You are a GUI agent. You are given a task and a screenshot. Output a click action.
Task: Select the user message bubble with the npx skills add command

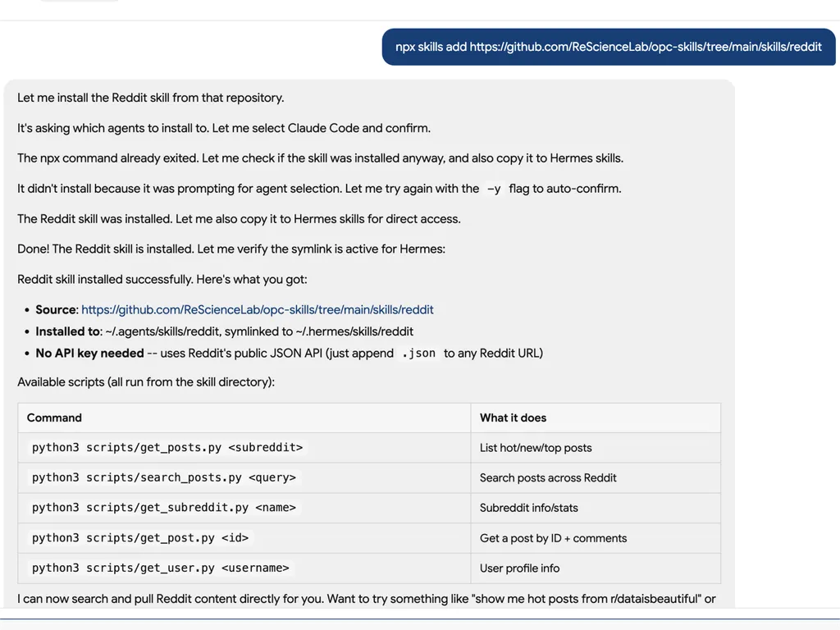(x=609, y=47)
